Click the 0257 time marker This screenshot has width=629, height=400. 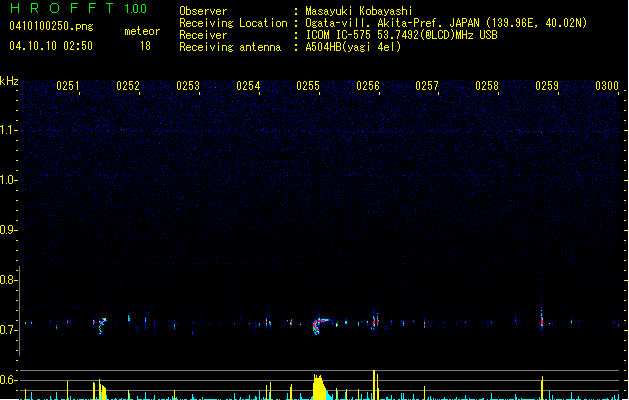click(x=427, y=86)
